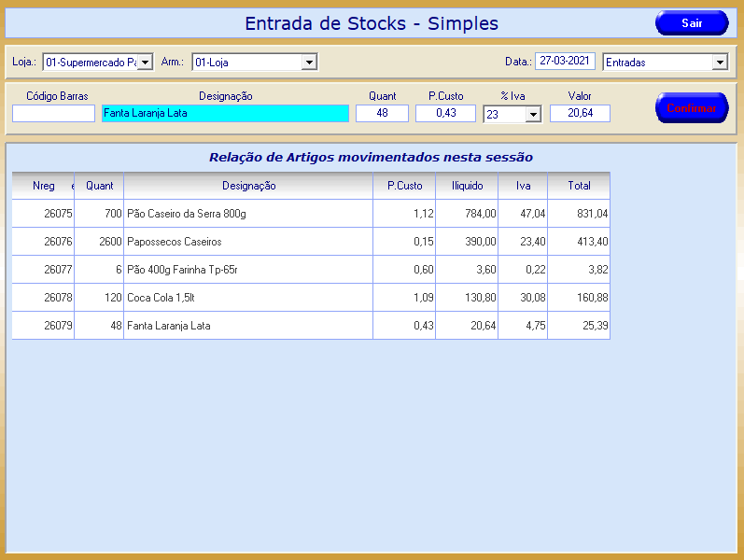The image size is (744, 560).
Task: Select the P.Custo input field
Action: [x=445, y=113]
